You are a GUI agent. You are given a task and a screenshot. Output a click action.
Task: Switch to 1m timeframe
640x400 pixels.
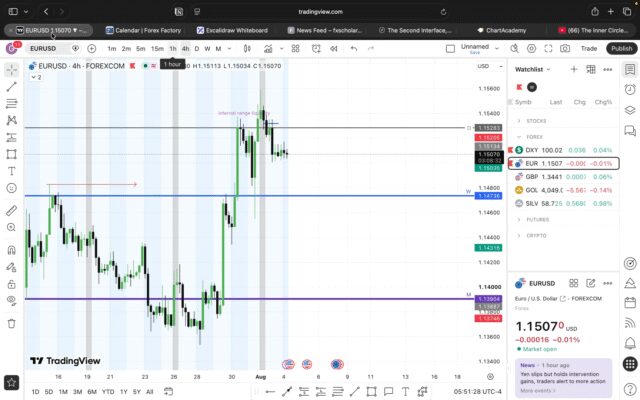coord(111,49)
